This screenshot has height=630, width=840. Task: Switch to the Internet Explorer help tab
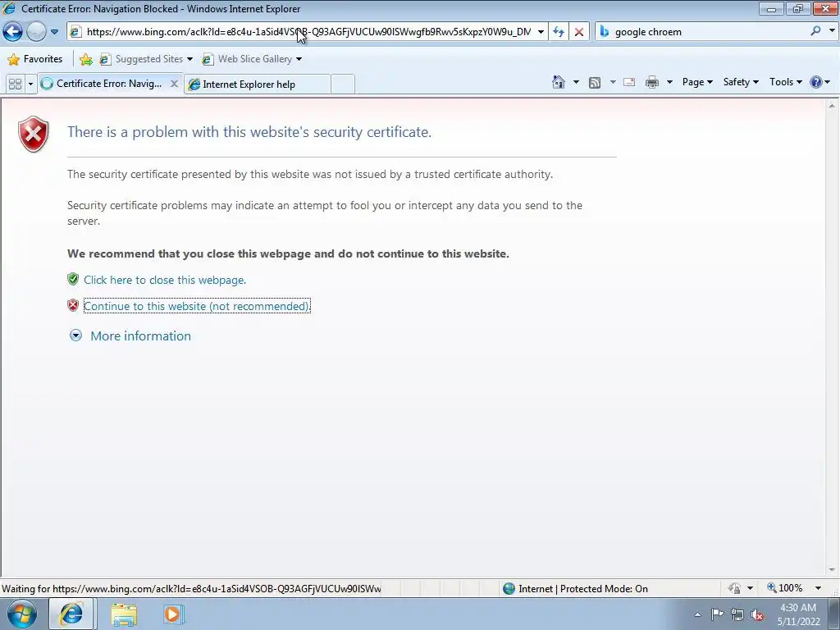click(257, 84)
